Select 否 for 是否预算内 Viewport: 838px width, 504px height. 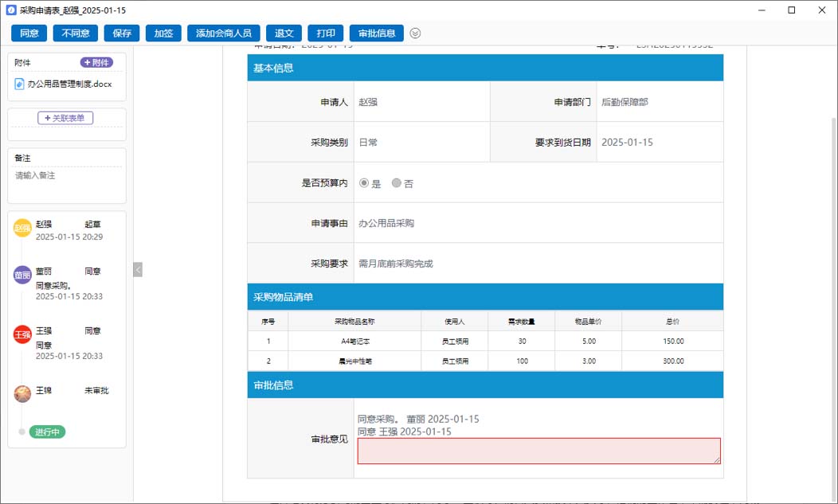click(x=396, y=183)
